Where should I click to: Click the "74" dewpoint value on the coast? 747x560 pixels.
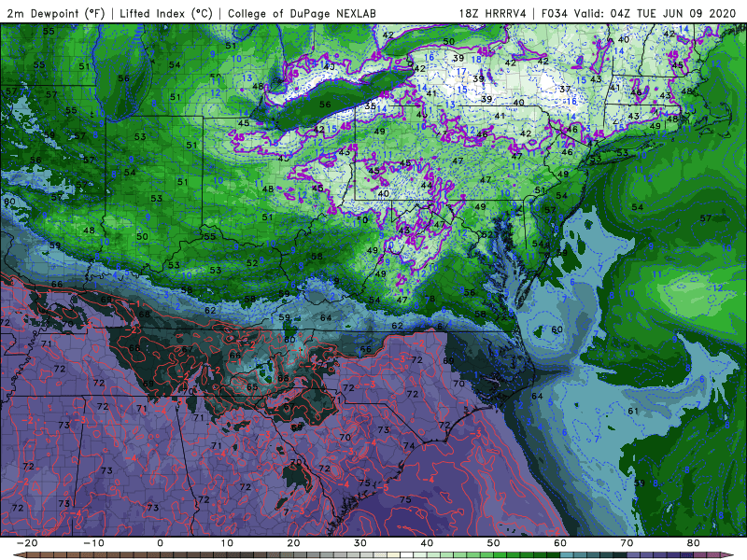point(409,446)
